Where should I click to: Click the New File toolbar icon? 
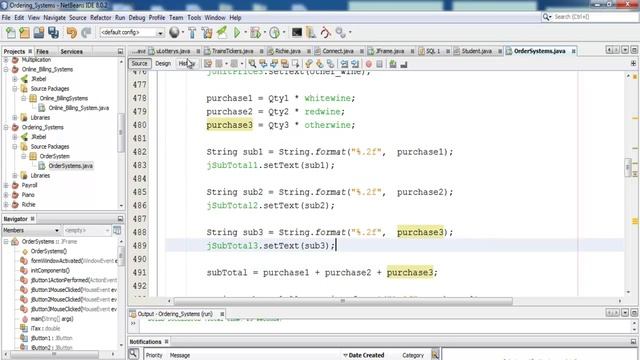[11, 33]
